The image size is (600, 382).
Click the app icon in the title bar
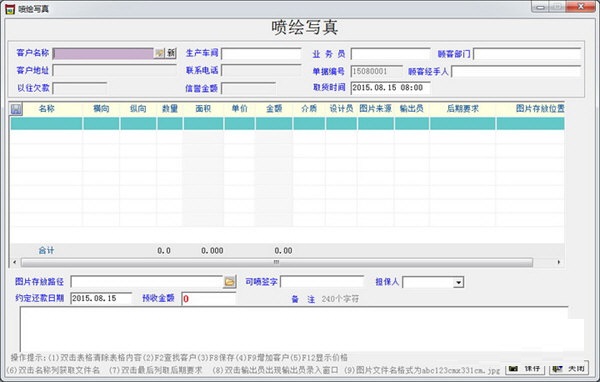[x=10, y=9]
